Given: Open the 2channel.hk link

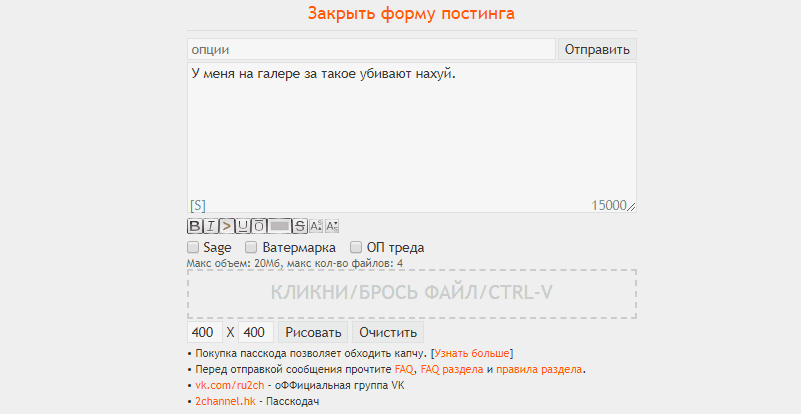Looking at the screenshot, I should 225,401.
